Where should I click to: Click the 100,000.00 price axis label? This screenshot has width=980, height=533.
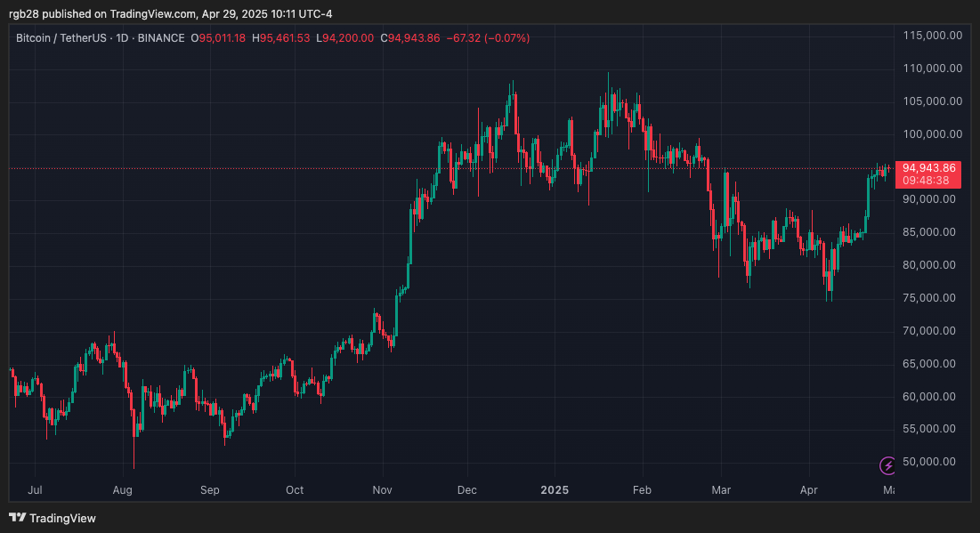click(933, 133)
